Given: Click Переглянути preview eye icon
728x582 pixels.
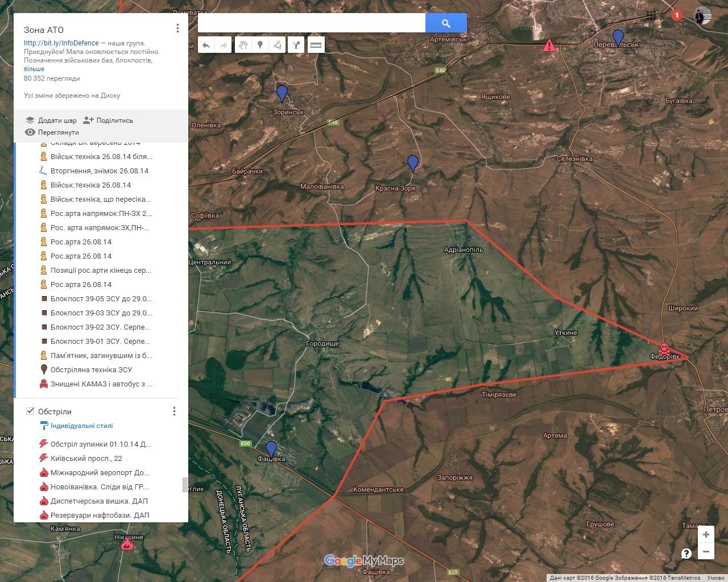Looking at the screenshot, I should [30, 132].
